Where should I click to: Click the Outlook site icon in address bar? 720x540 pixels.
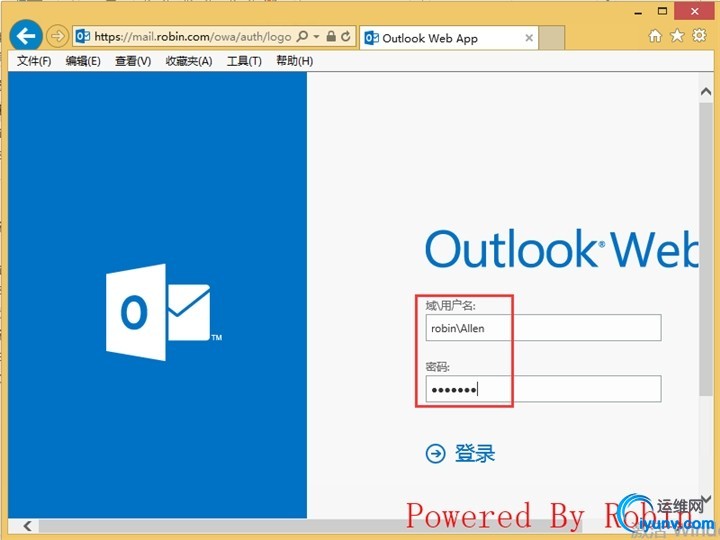click(x=83, y=36)
